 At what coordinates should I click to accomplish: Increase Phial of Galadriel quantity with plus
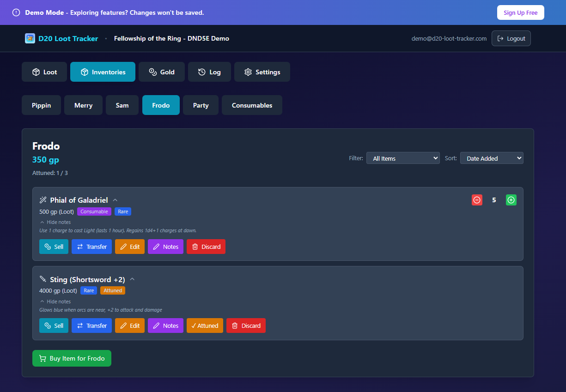coord(511,200)
